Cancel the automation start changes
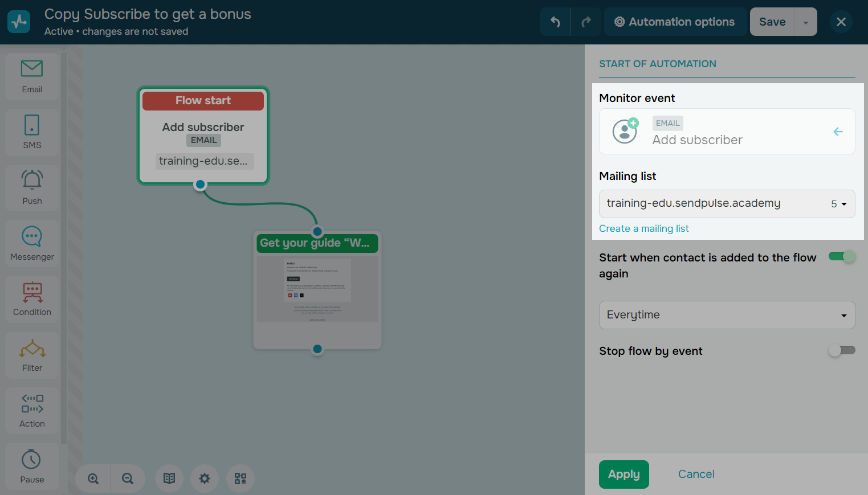This screenshot has height=495, width=868. tap(696, 474)
